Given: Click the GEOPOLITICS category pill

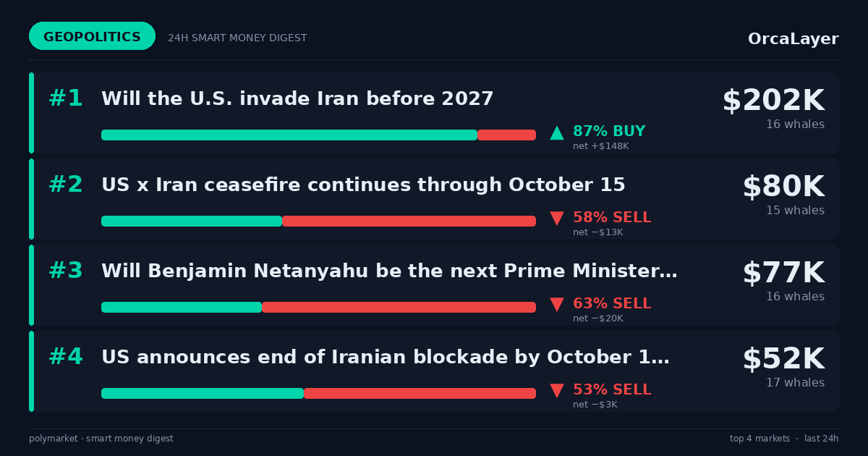Looking at the screenshot, I should click(x=92, y=36).
